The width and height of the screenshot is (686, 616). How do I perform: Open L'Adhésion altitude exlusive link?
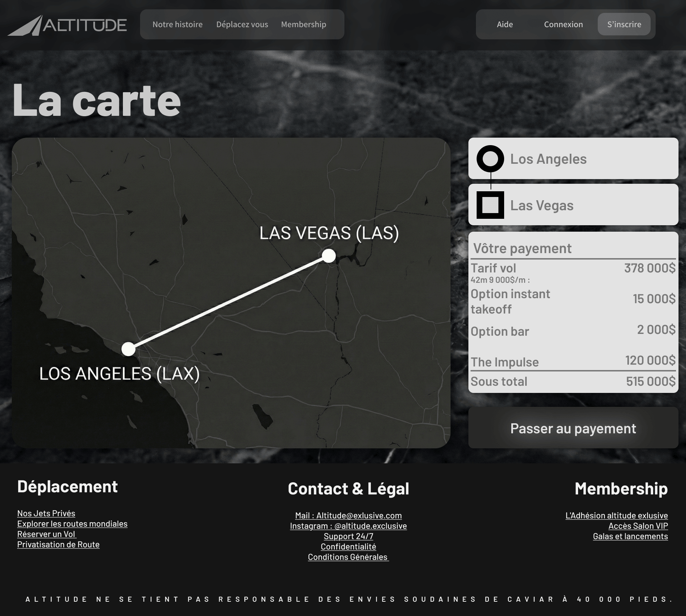(x=617, y=516)
